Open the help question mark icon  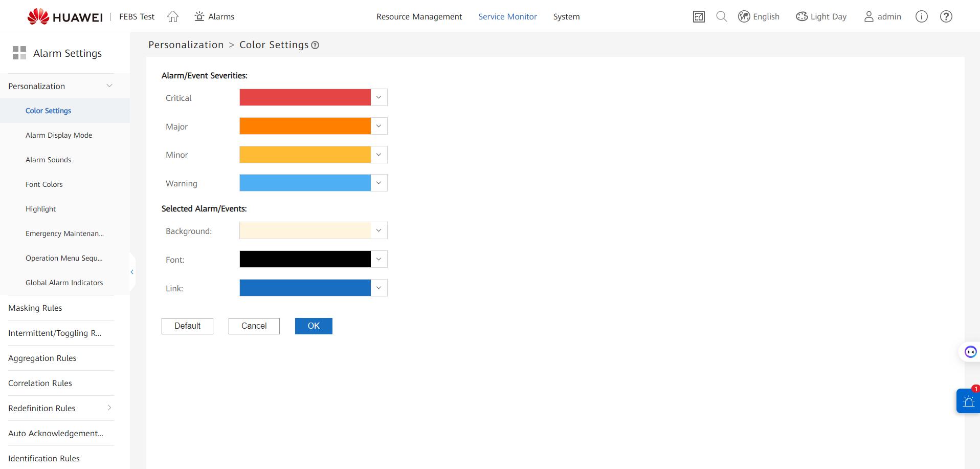pyautogui.click(x=946, y=17)
